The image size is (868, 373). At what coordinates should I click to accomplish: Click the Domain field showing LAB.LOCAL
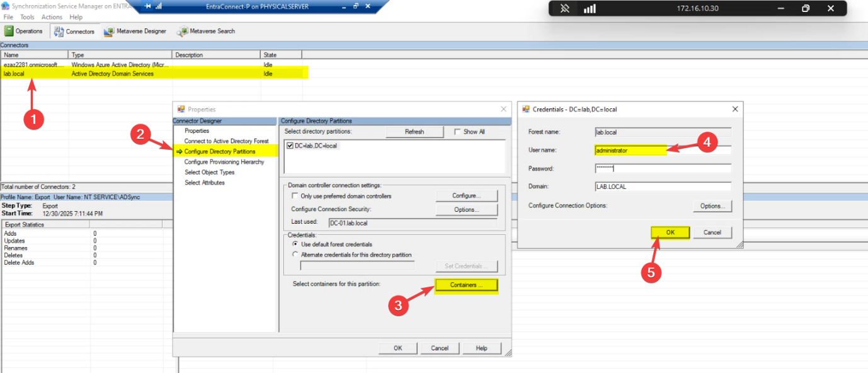point(663,186)
